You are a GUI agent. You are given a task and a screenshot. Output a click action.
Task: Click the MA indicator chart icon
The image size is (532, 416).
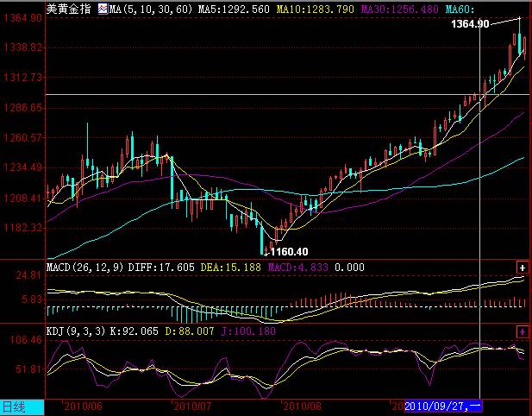[x=103, y=9]
